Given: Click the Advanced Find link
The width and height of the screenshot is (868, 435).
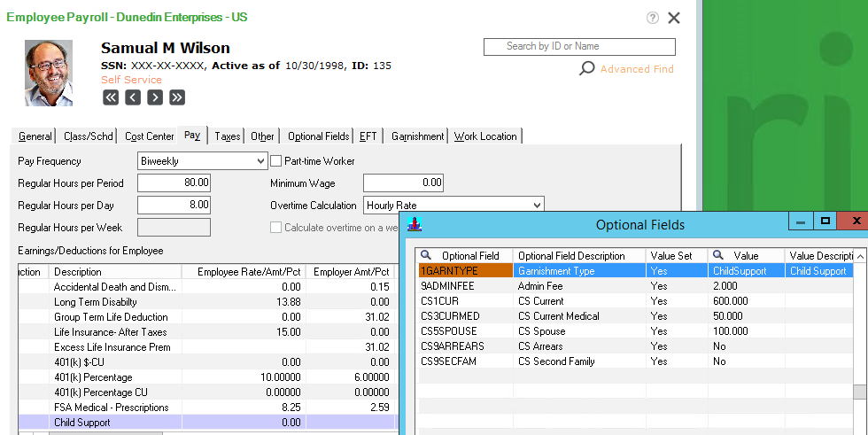Looking at the screenshot, I should tap(637, 69).
